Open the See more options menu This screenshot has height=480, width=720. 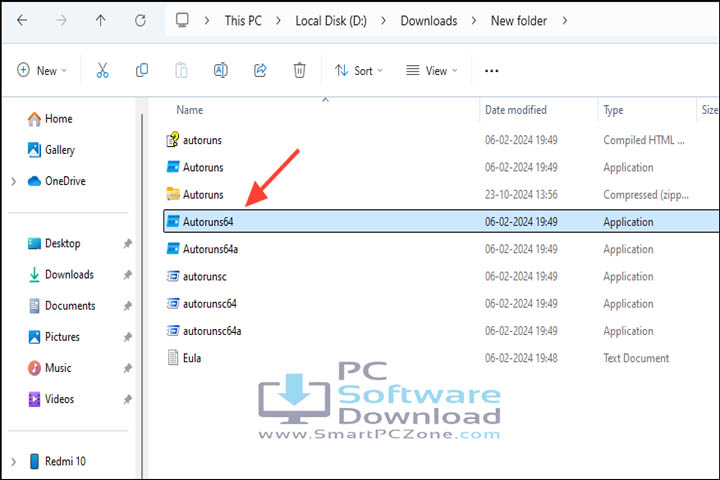click(491, 71)
